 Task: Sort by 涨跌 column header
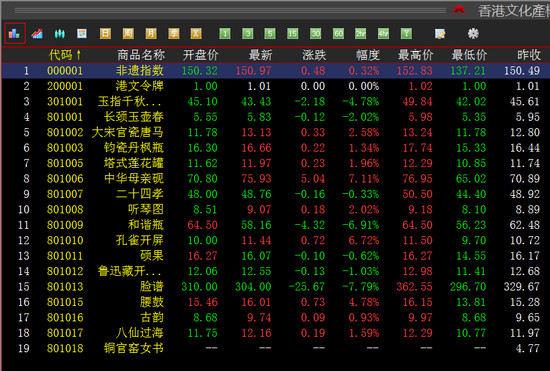pos(314,55)
